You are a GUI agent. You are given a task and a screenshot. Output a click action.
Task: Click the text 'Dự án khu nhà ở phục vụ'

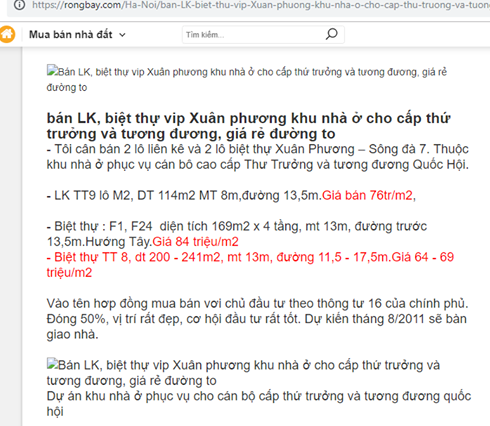point(259,404)
